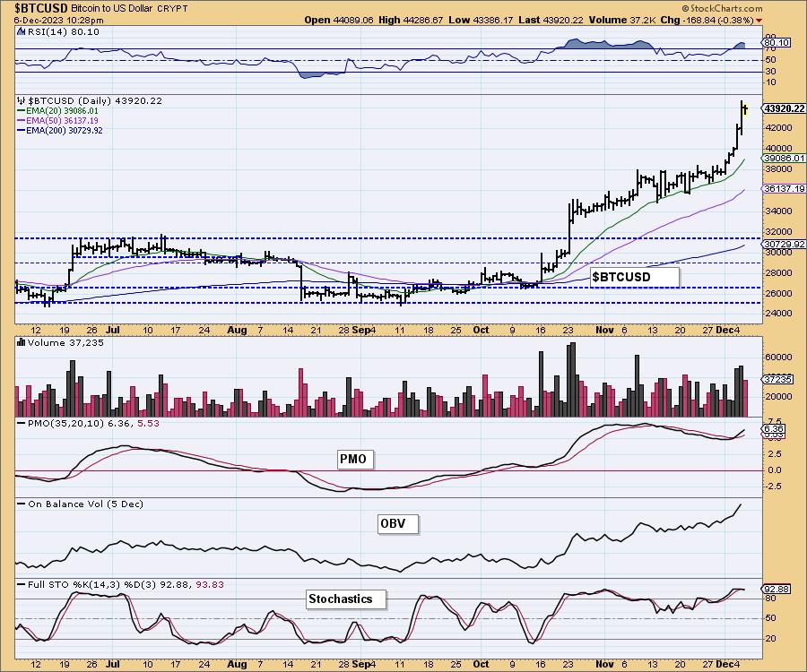Click the 92.88 stochastics value tag
The image size is (807, 672).
777,590
